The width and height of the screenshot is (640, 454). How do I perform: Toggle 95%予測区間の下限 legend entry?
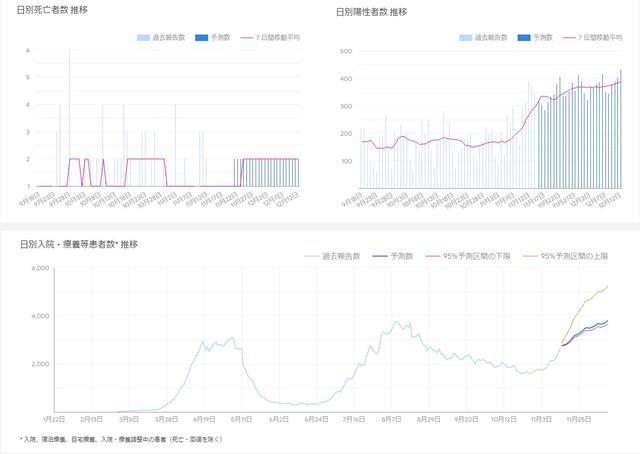pyautogui.click(x=468, y=256)
